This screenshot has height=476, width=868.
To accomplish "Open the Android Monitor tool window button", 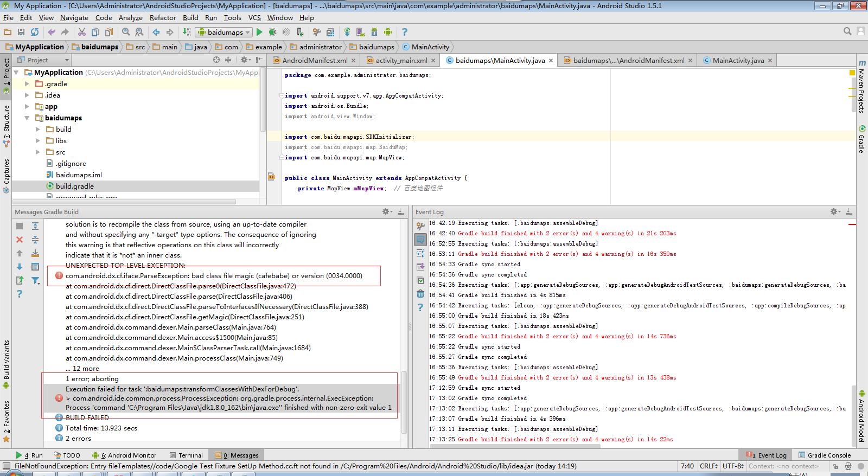I will (x=124, y=455).
